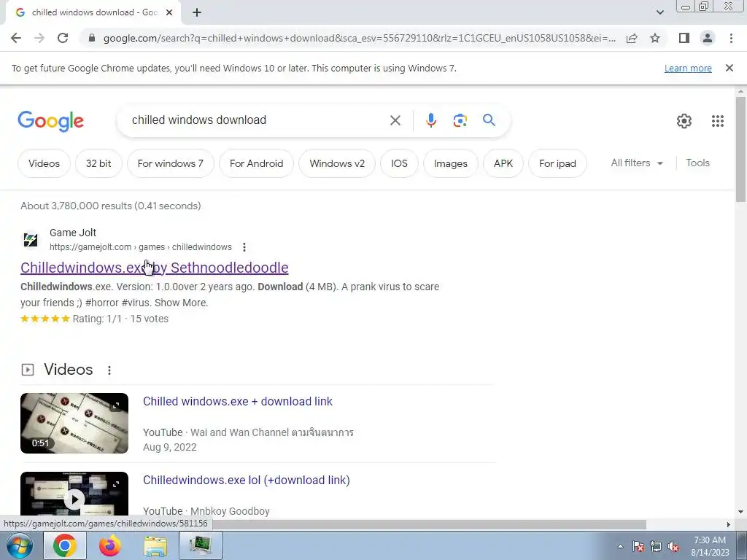The height and width of the screenshot is (560, 747).
Task: Click the muted volume tray icon
Action: [x=673, y=547]
